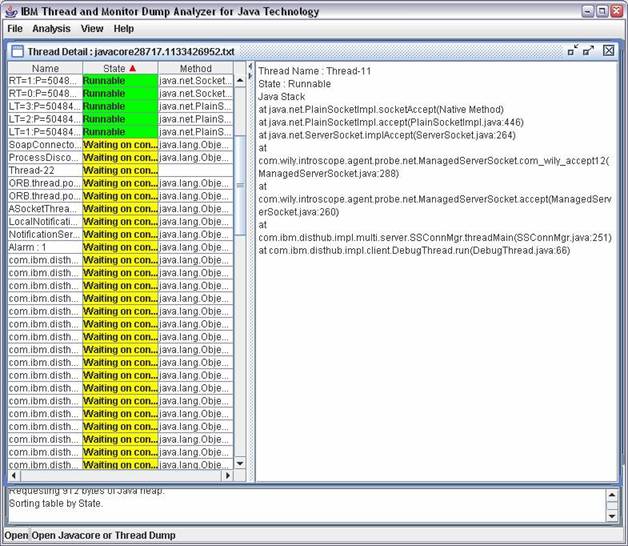The height and width of the screenshot is (546, 628).
Task: Select the LT=2:P=50484... thread row
Action: [121, 119]
